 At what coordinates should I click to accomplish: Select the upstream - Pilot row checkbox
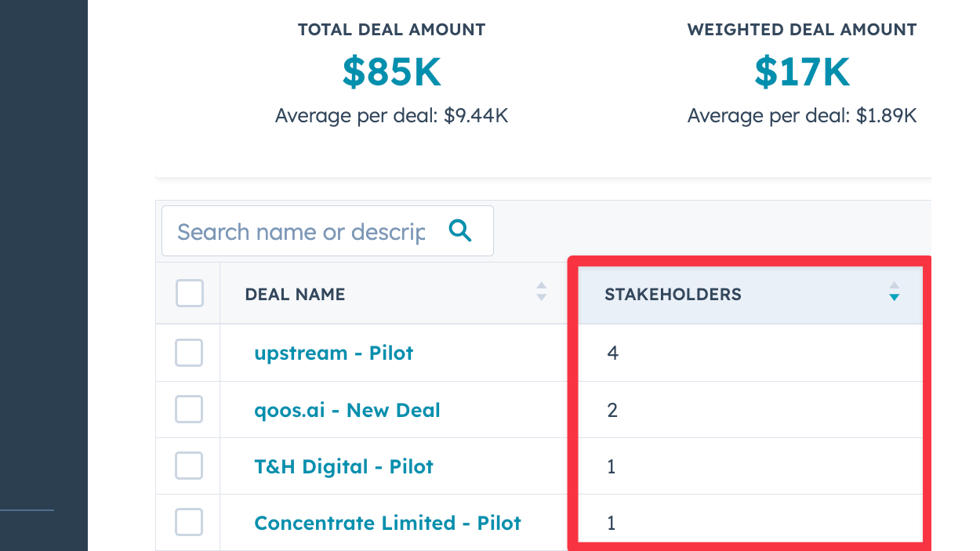(189, 353)
